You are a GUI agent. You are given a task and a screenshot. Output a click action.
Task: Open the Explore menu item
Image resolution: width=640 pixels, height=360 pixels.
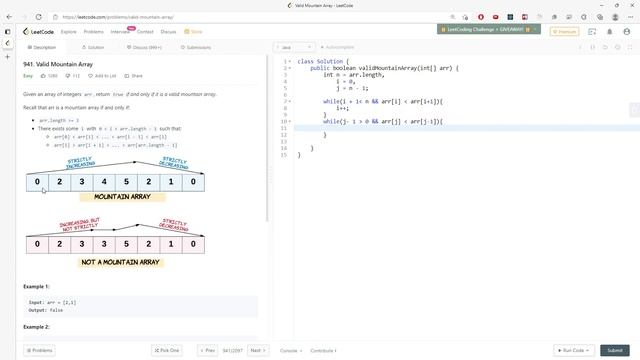point(69,31)
